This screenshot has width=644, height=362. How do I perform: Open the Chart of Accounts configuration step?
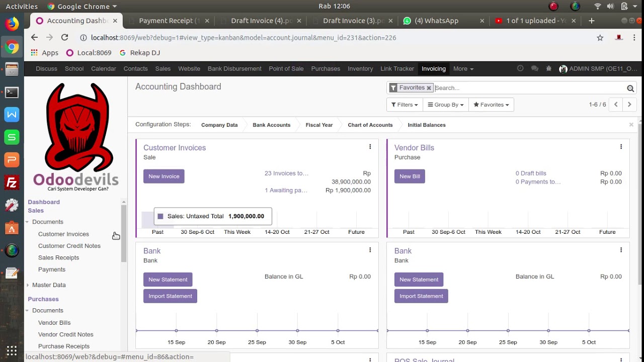click(370, 125)
